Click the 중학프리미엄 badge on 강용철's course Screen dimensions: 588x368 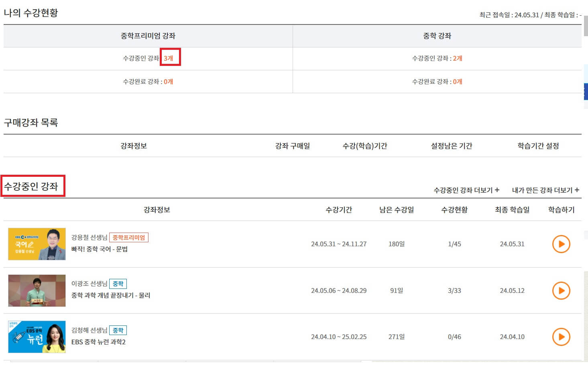click(x=128, y=237)
